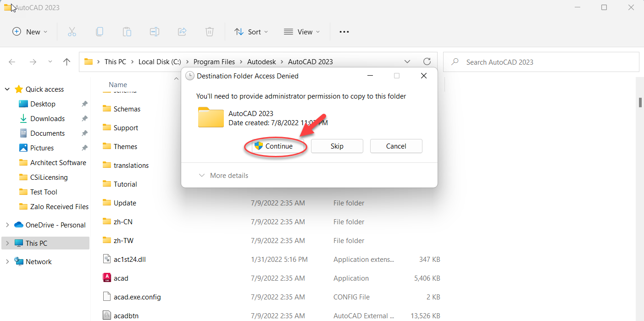Expand the Network tree node
Image resolution: width=644 pixels, height=321 pixels.
pyautogui.click(x=7, y=262)
